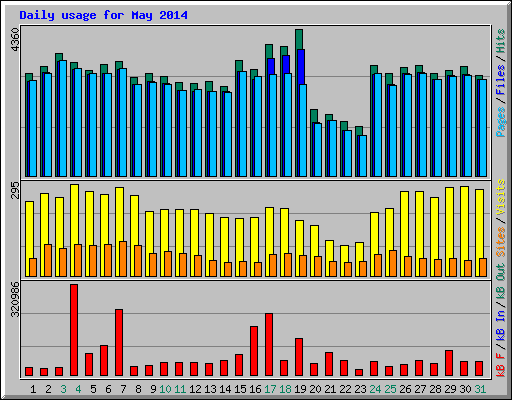The width and height of the screenshot is (512, 400).
Task: Select the red kB bar for day 29
Action: click(x=449, y=363)
